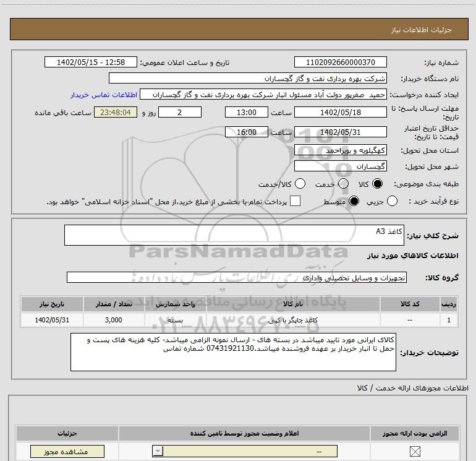Click the توضیحات خریدار text box
Image resolution: width=476 pixels, height=461 pixels.
click(x=233, y=351)
